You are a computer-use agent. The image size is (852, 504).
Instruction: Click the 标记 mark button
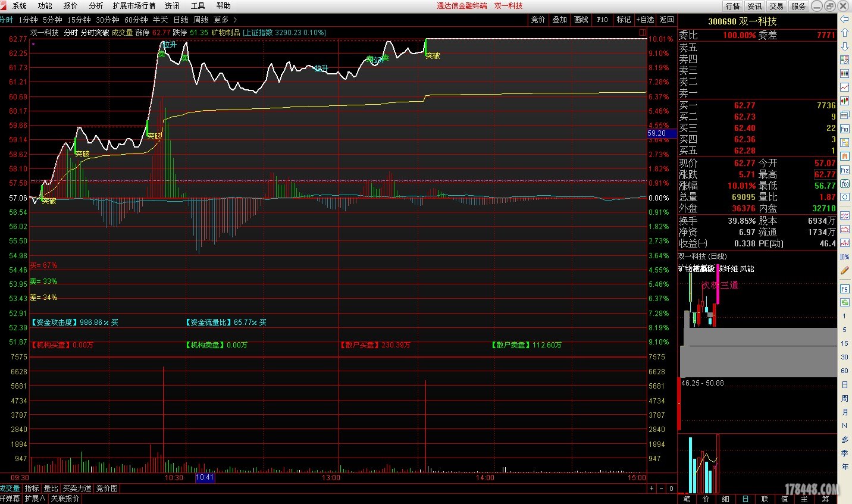[624, 20]
